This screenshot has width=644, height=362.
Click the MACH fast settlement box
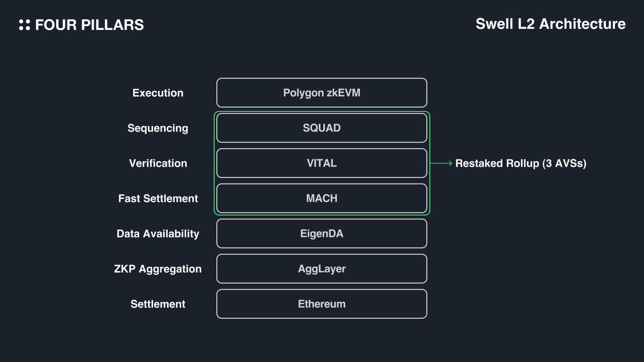tap(322, 198)
